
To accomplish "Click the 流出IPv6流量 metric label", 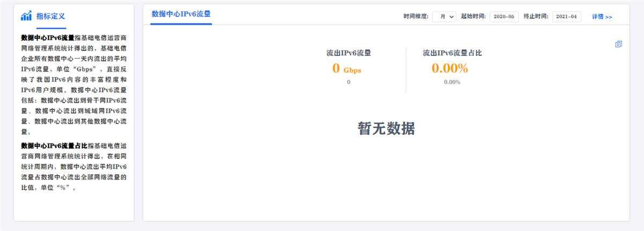I will (349, 53).
